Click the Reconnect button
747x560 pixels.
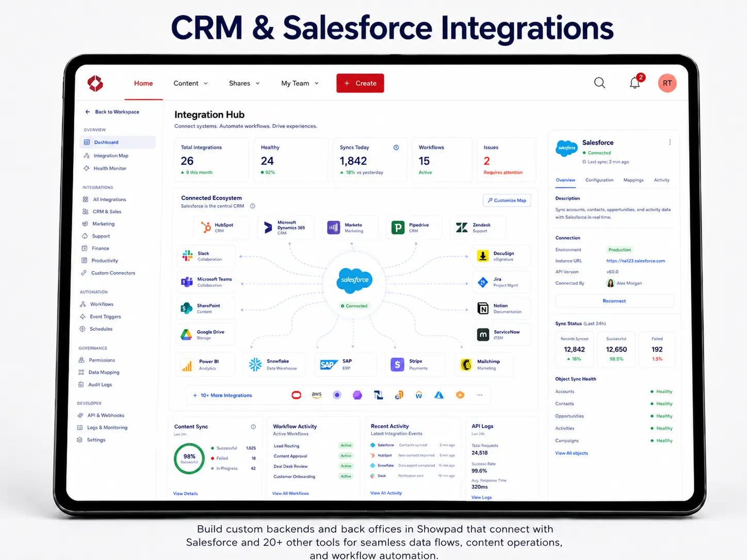coord(614,301)
